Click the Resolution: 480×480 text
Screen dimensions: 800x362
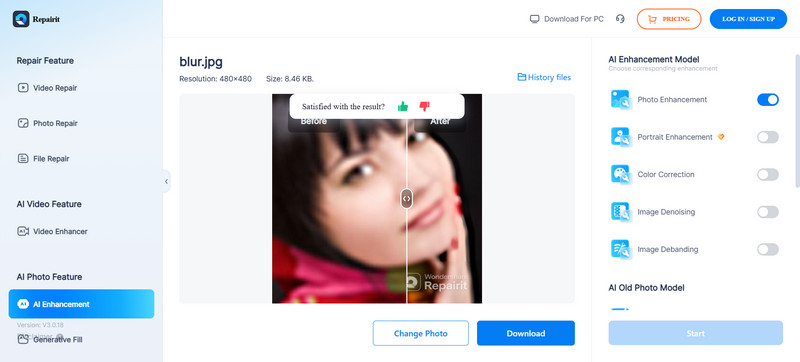click(x=215, y=79)
